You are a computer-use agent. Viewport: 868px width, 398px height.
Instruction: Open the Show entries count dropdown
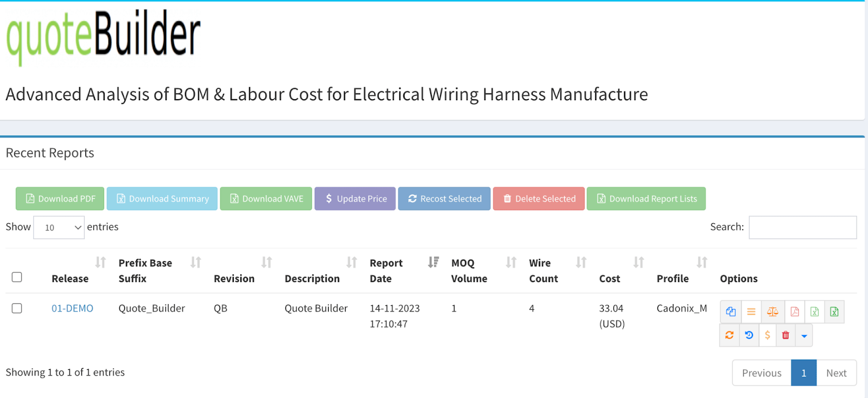click(x=59, y=228)
